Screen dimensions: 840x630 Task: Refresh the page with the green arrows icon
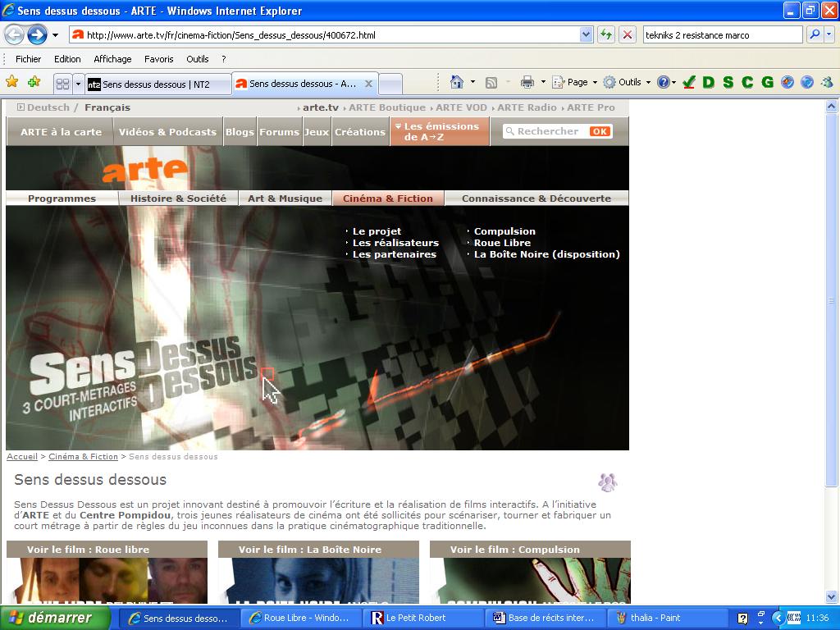click(606, 34)
